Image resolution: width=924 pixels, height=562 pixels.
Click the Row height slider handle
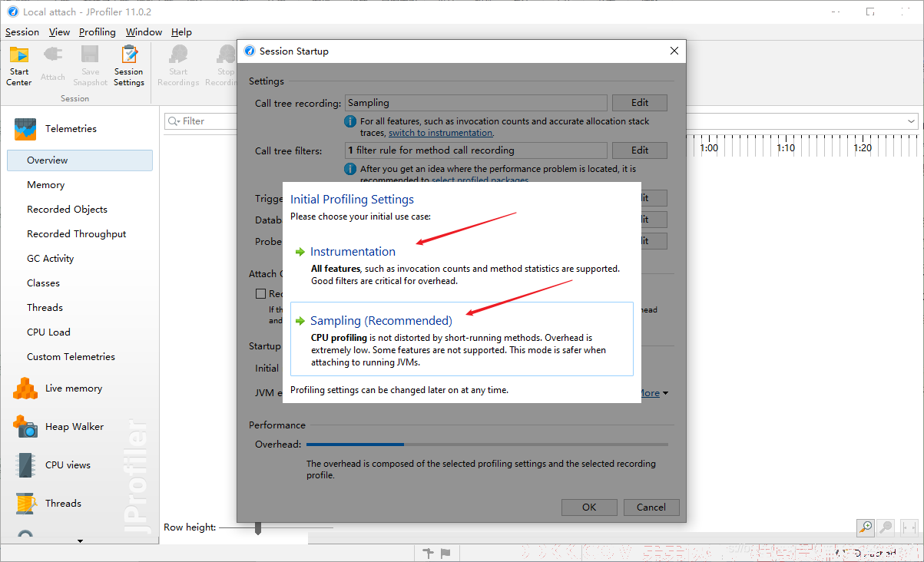pos(258,528)
